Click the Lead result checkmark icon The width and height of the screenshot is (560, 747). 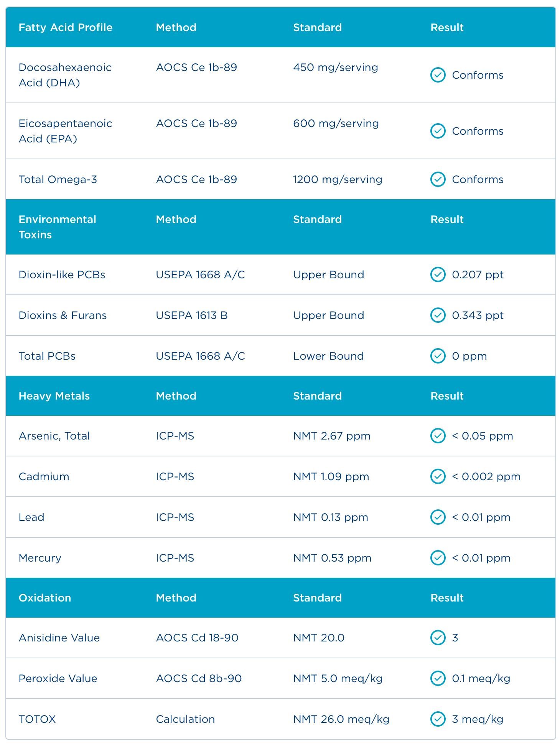click(x=438, y=517)
